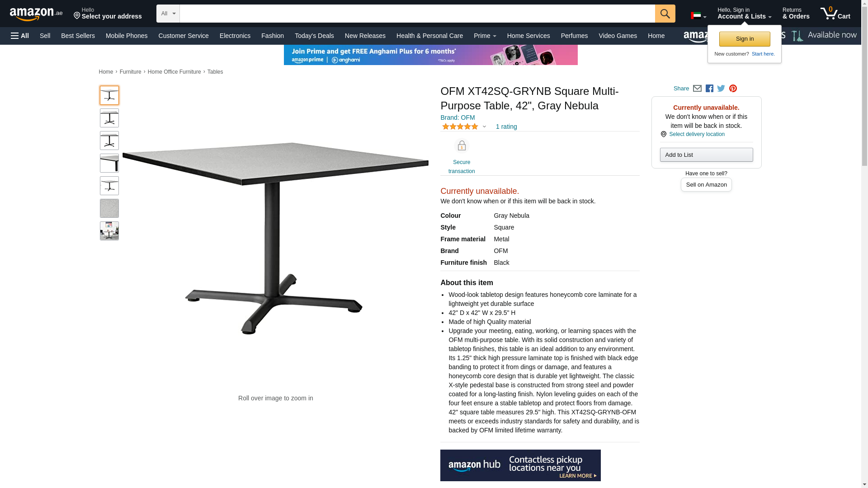This screenshot has width=868, height=488.
Task: Click the Amazon.ae logo
Action: coord(36,14)
